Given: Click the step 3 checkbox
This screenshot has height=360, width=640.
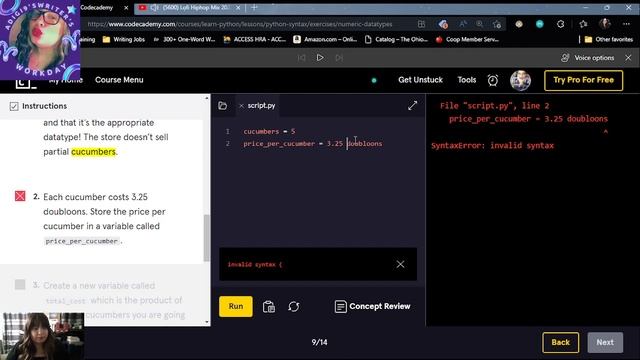Looking at the screenshot, I should pos(20,284).
